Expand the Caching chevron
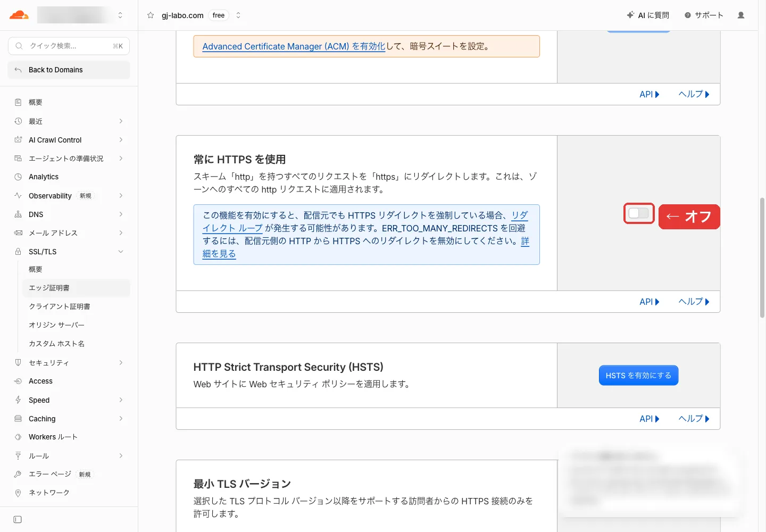 pos(121,419)
